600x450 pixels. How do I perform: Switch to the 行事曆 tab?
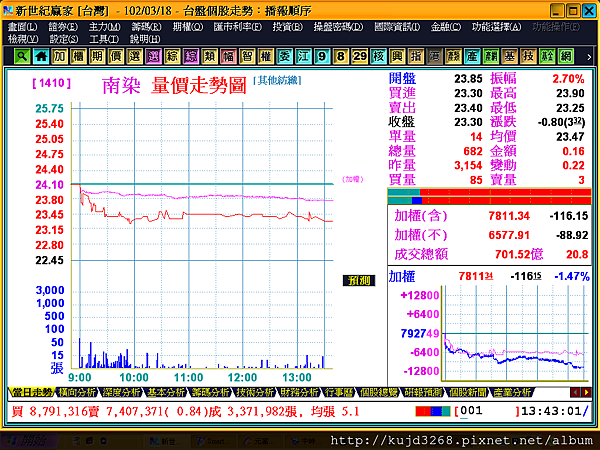point(339,392)
